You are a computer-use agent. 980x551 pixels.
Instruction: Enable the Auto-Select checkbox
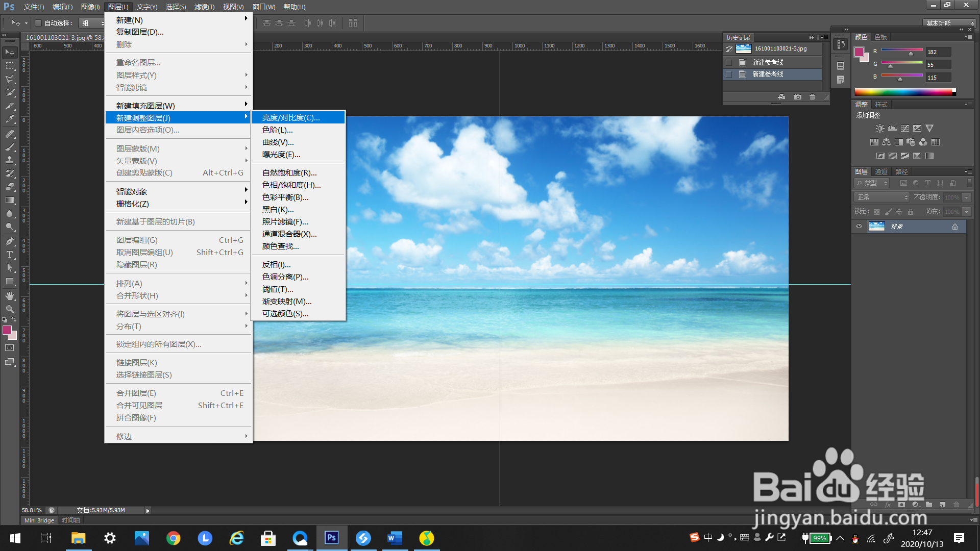tap(38, 23)
